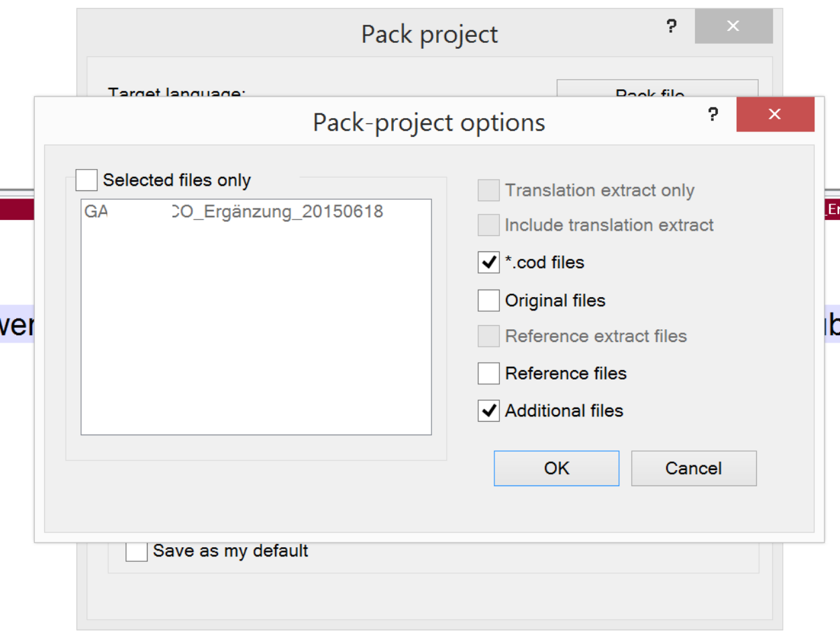Toggle the Save as my default checkbox
Image resolution: width=840 pixels, height=637 pixels.
136,551
